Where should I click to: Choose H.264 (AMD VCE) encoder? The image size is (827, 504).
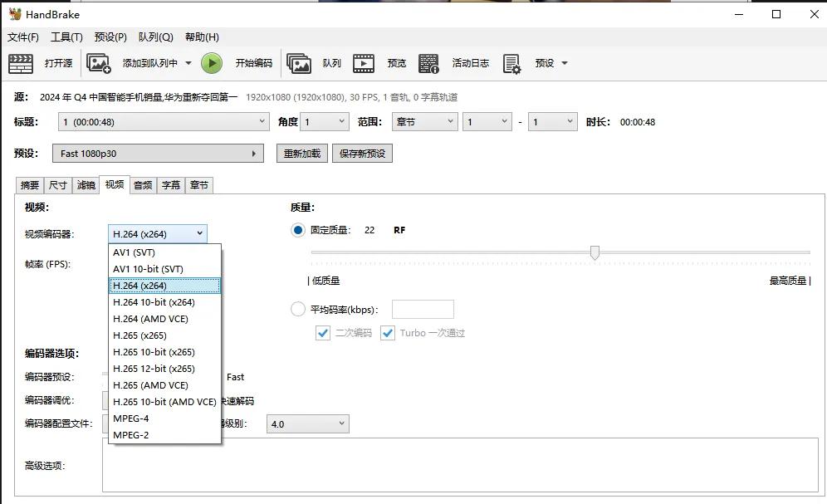tap(164, 319)
